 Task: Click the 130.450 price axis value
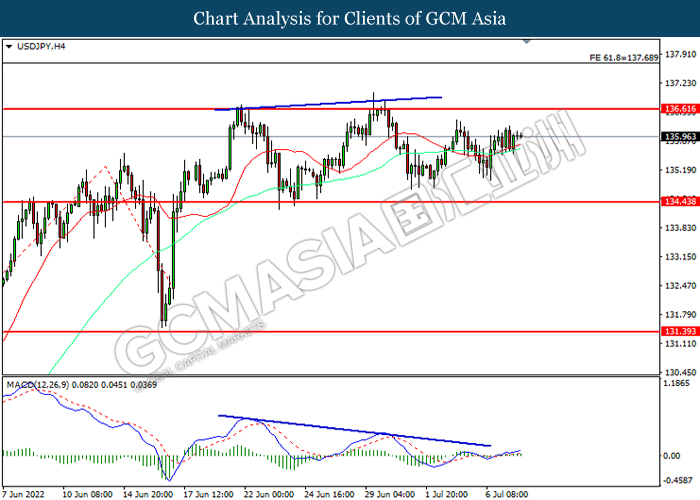tap(680, 372)
